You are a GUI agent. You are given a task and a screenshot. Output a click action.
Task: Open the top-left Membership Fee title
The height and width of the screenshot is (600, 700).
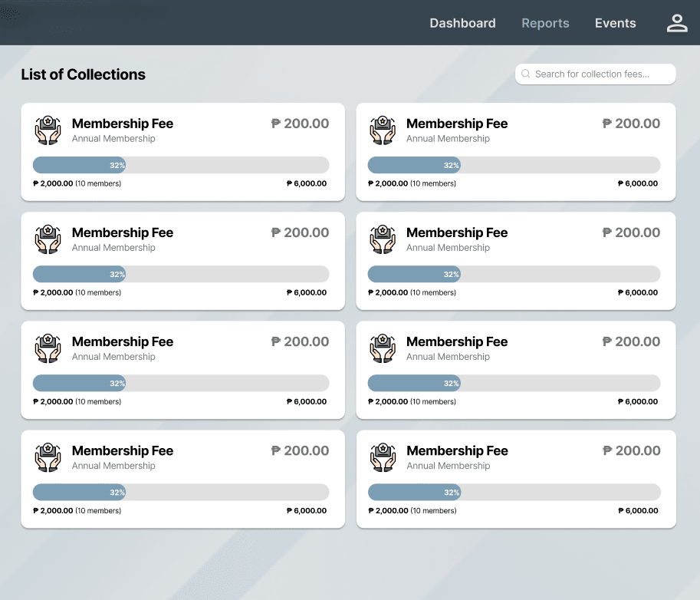[123, 124]
